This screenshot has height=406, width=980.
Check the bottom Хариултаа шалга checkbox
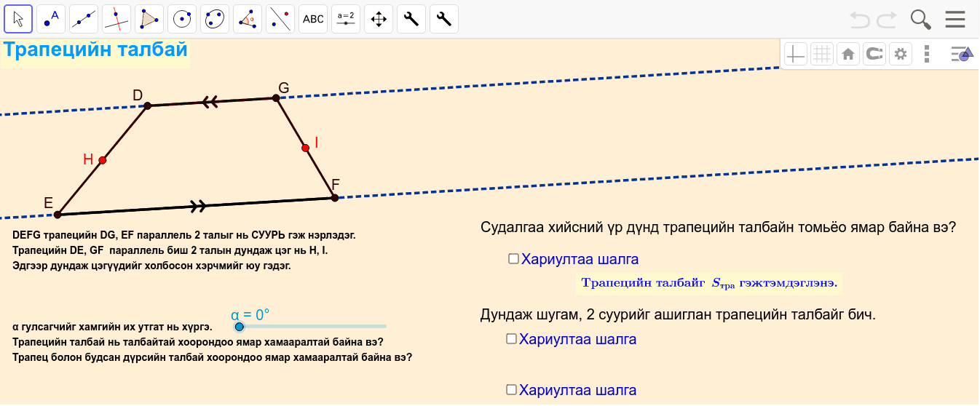point(511,389)
